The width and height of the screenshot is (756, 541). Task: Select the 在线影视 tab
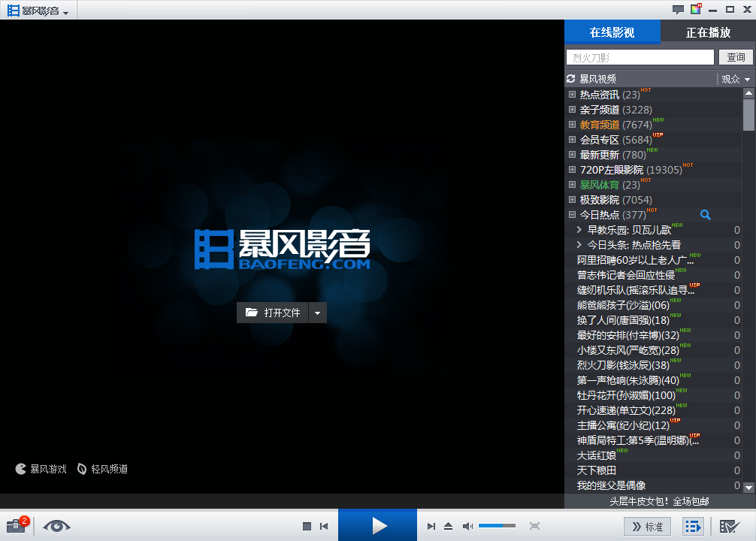(613, 33)
